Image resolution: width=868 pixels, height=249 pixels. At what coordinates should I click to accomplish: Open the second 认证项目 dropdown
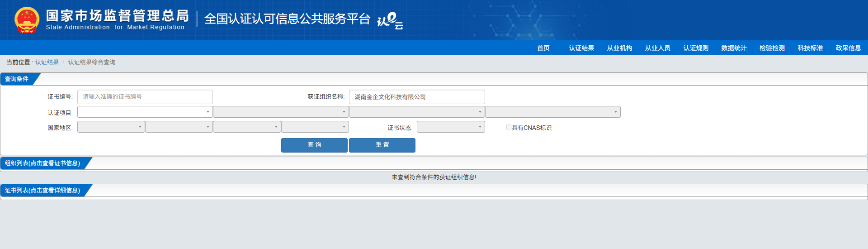(x=281, y=112)
